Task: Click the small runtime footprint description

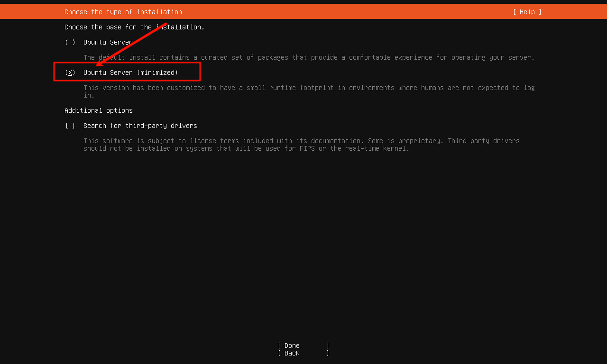Action: point(309,91)
